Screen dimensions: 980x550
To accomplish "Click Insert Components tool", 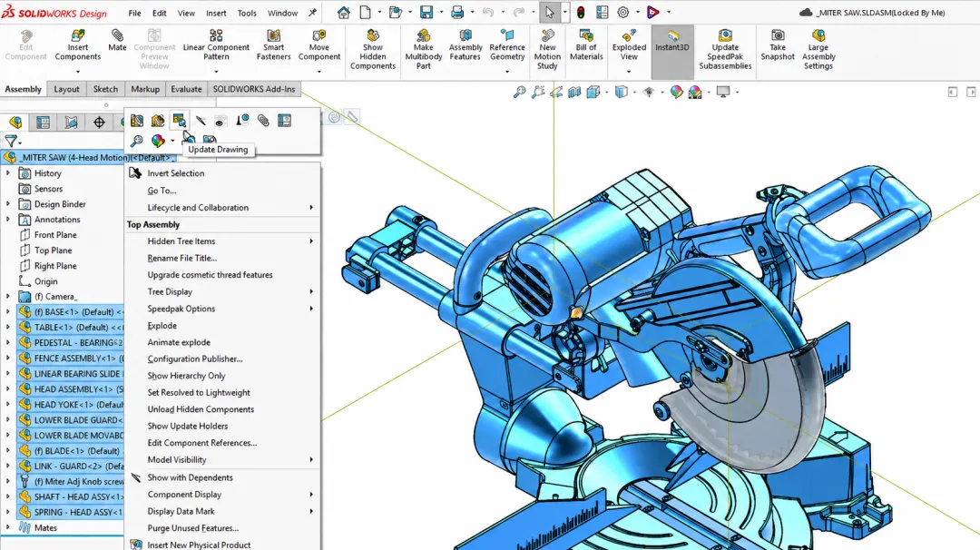I will (x=77, y=45).
